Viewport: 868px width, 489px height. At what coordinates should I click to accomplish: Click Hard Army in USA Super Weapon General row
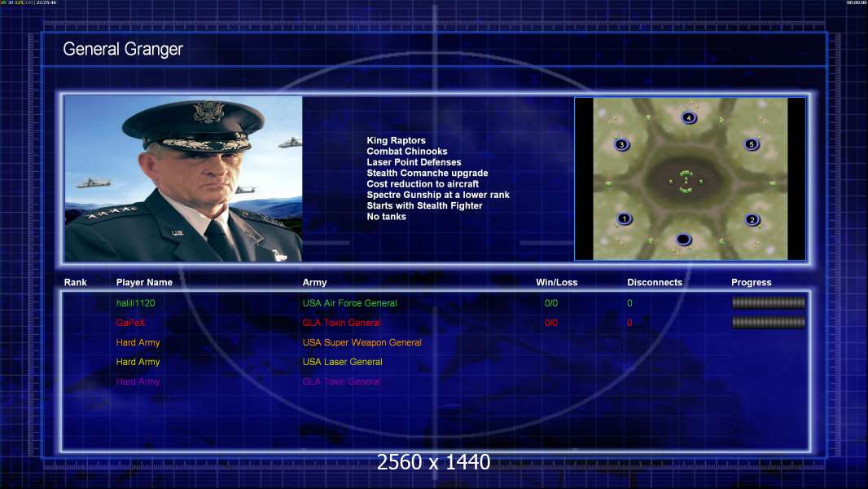point(138,343)
